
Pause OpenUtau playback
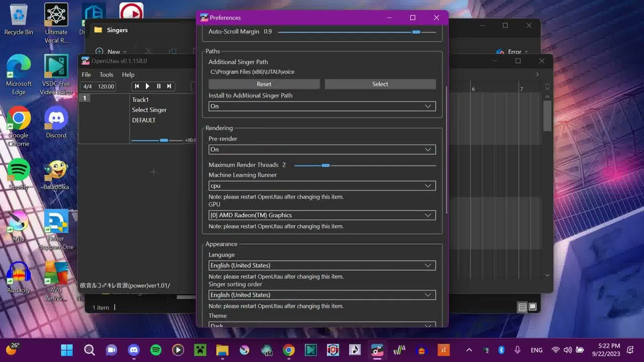pos(158,86)
